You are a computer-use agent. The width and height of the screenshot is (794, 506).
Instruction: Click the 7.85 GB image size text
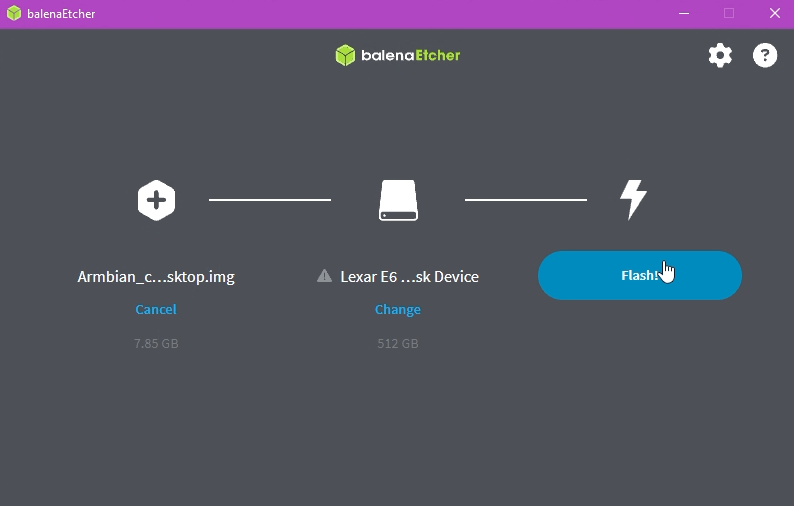coord(156,344)
